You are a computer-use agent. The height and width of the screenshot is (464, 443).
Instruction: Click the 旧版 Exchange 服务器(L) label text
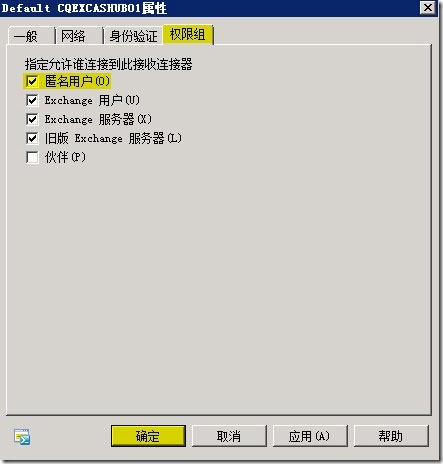click(x=113, y=138)
